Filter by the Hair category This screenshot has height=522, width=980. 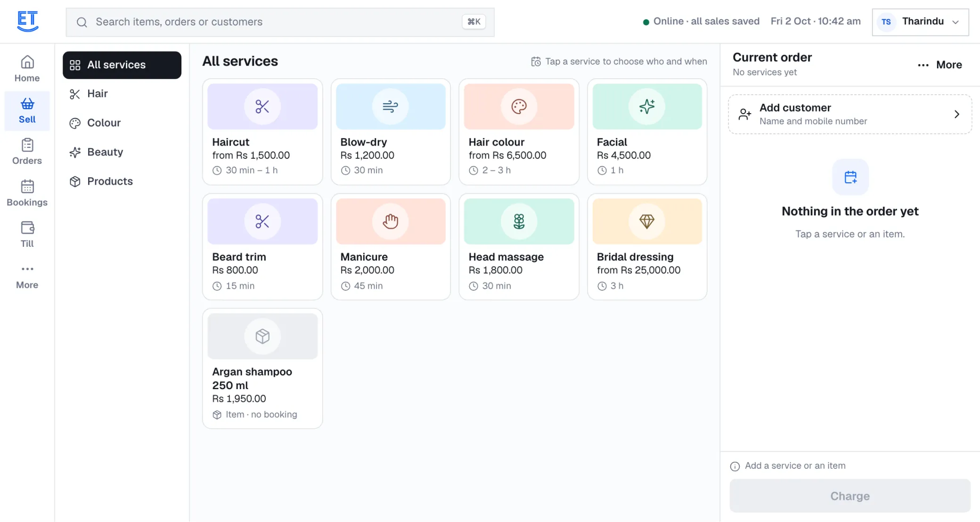coord(122,94)
